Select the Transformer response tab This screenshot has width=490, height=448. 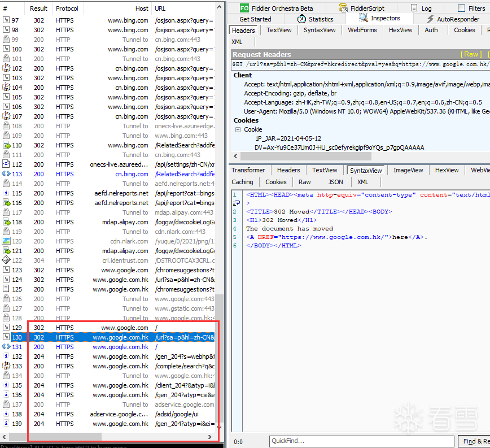coord(248,170)
